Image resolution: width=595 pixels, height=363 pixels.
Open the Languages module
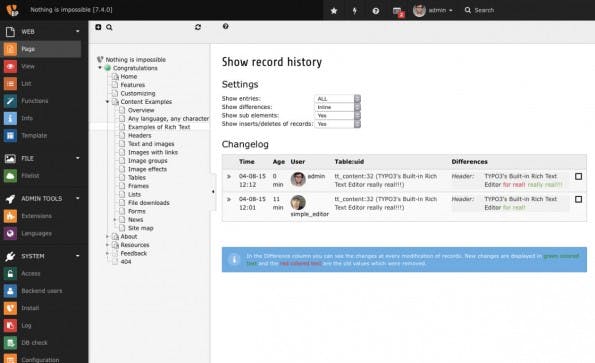41,233
